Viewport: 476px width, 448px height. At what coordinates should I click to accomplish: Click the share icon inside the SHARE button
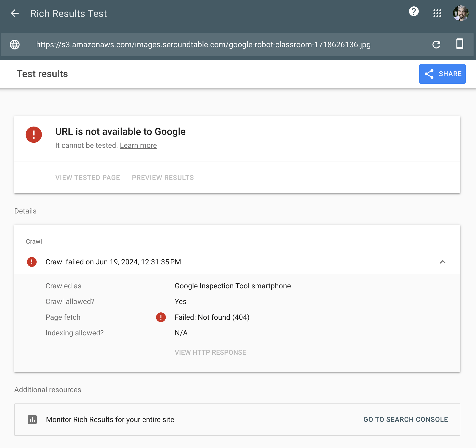[x=429, y=74]
